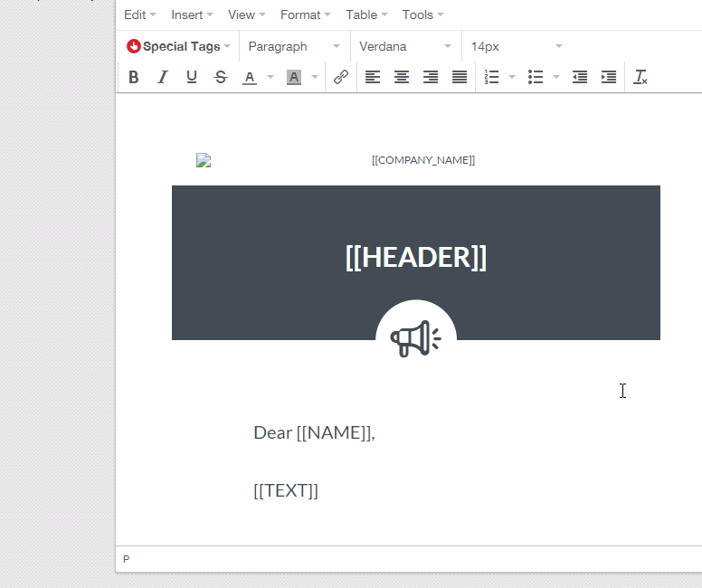The image size is (702, 588).
Task: Click the Dear [[NAME]], line
Action: tap(314, 432)
